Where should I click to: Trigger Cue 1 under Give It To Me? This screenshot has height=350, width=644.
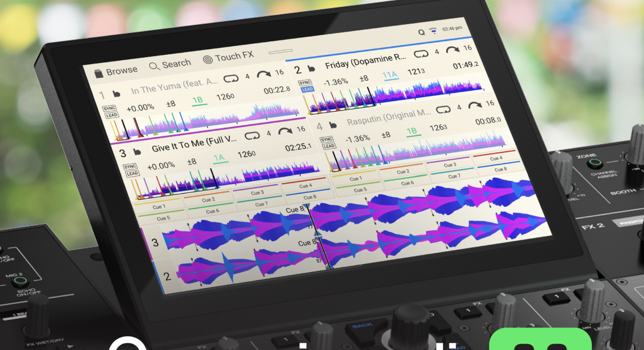coord(159,207)
